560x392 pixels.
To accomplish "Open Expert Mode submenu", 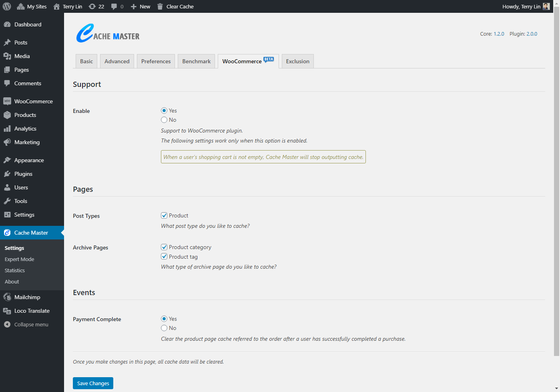I will click(x=19, y=259).
